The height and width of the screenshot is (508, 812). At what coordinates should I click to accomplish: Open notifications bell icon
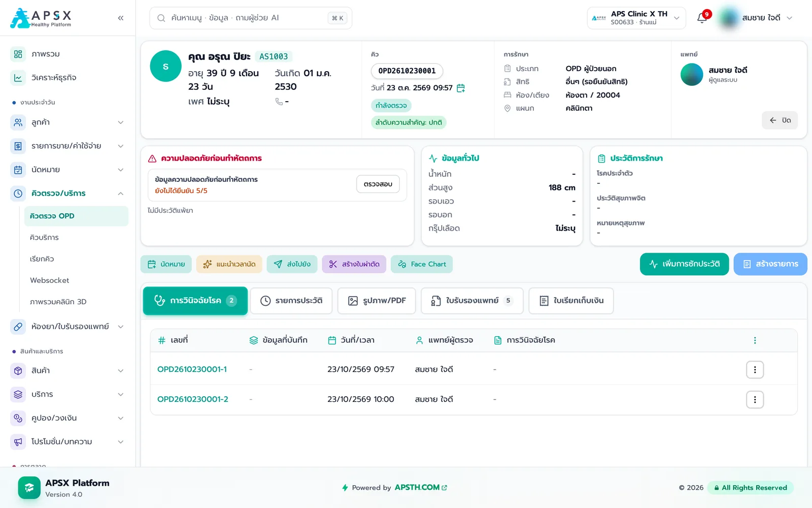(702, 18)
